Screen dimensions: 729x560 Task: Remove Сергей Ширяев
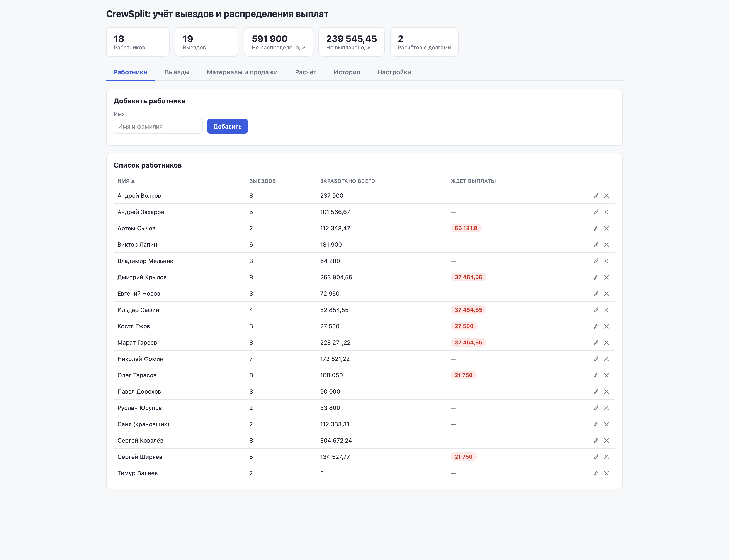606,457
